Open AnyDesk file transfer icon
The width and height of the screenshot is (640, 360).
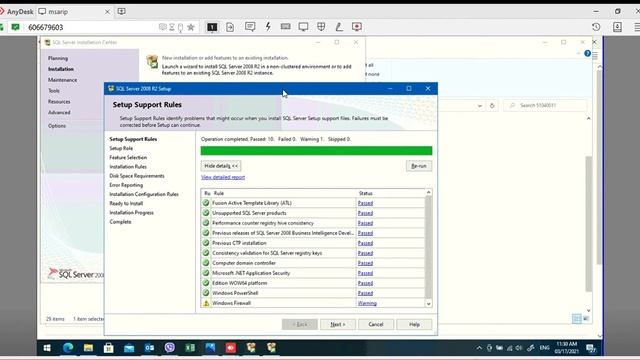(230, 27)
